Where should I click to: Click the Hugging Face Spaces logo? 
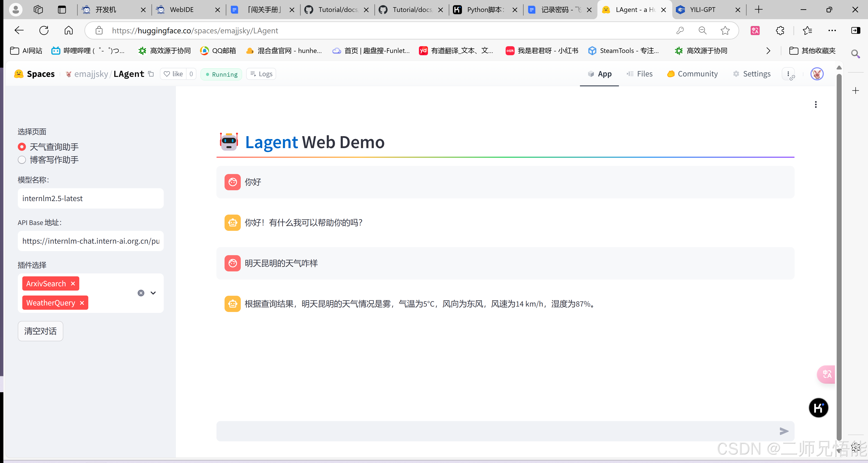(x=19, y=74)
